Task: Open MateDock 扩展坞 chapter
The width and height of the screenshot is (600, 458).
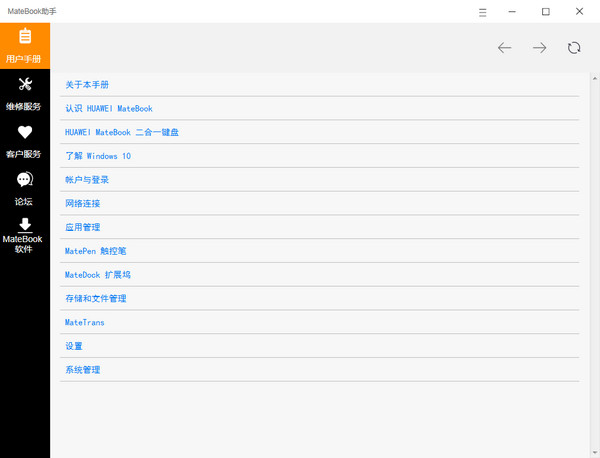Action: [98, 275]
